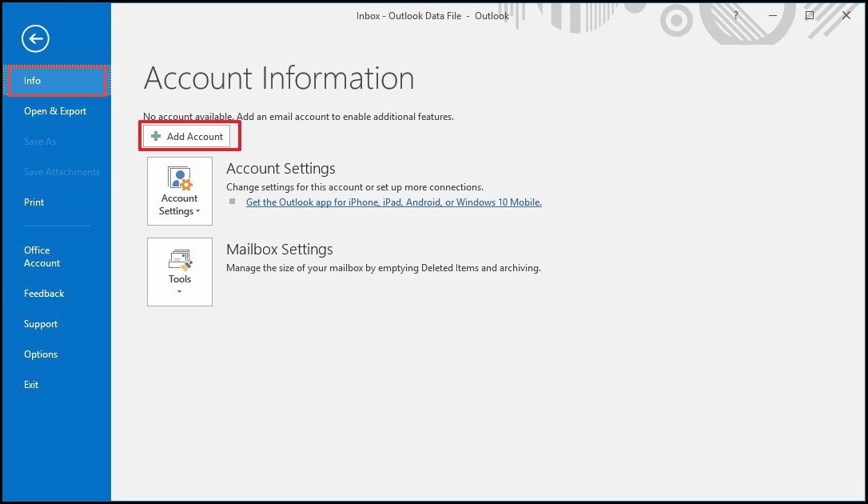The width and height of the screenshot is (868, 504).
Task: Open the Open & Export page
Action: 55,111
